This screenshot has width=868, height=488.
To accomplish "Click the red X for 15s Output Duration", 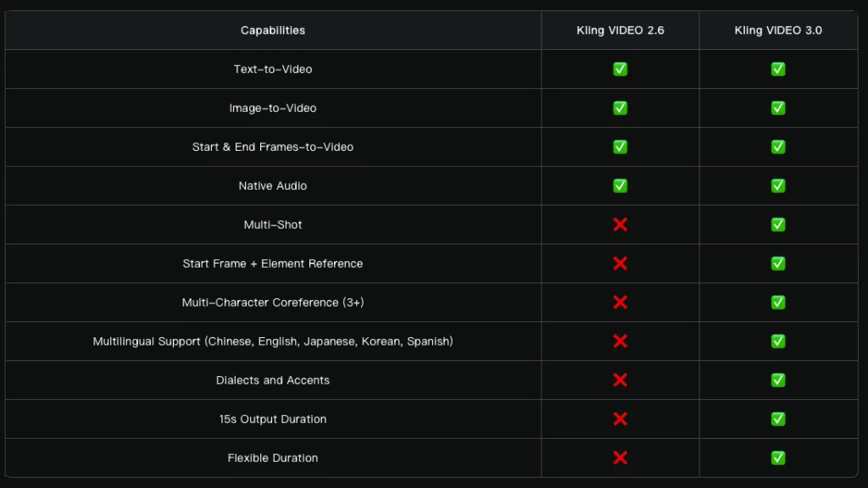I will click(x=620, y=419).
